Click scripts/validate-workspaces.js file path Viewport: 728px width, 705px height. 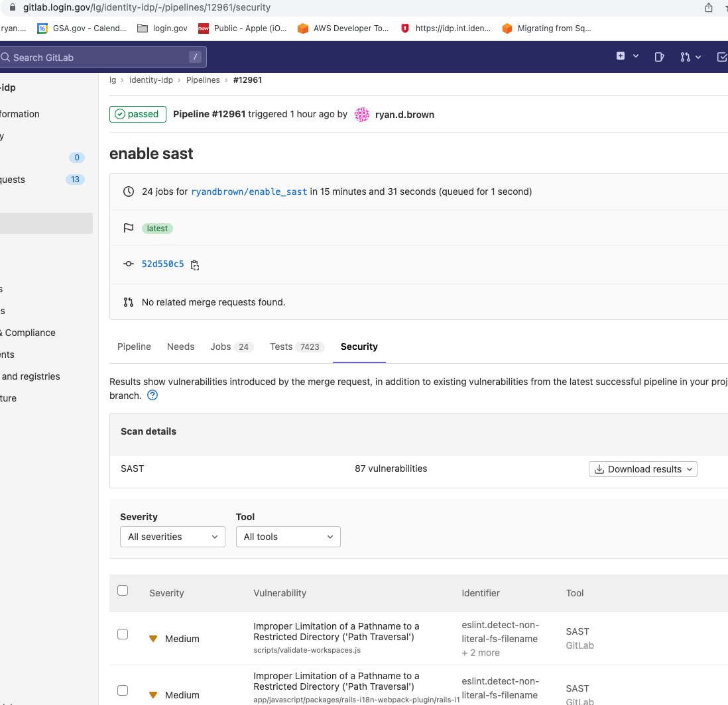click(x=307, y=650)
